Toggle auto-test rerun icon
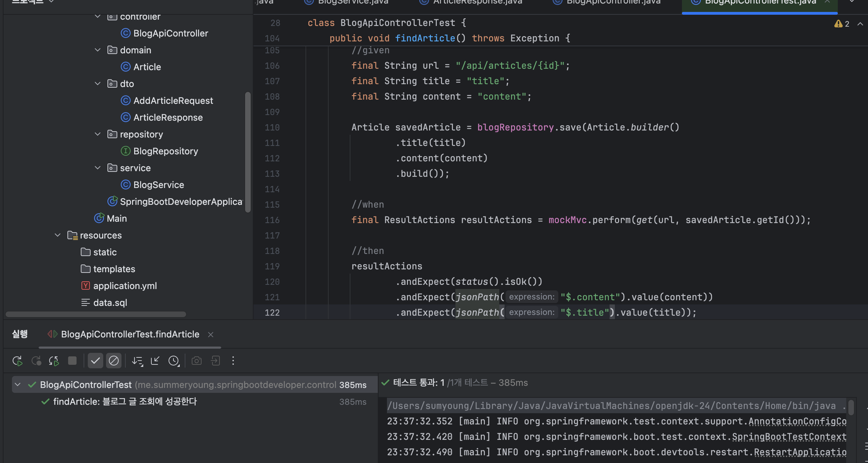 coord(54,361)
